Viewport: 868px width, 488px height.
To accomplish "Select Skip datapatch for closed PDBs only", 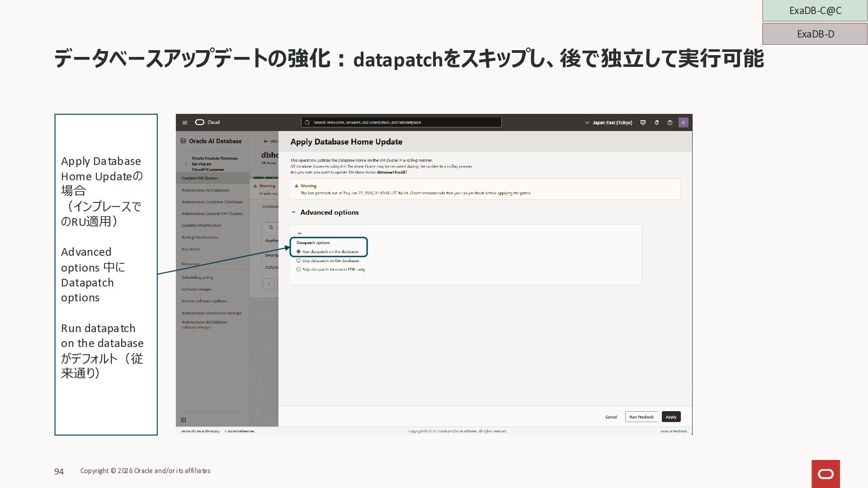I will click(x=298, y=269).
